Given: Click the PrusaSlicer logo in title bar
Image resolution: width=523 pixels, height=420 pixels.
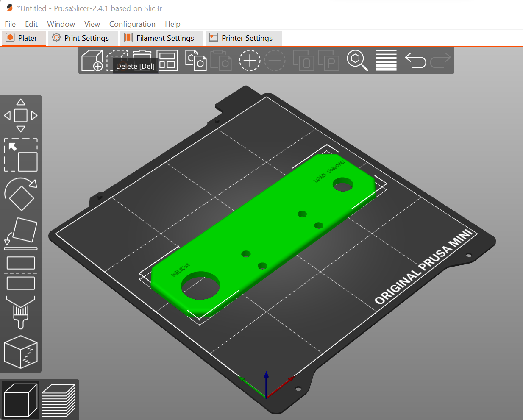Looking at the screenshot, I should pyautogui.click(x=10, y=8).
